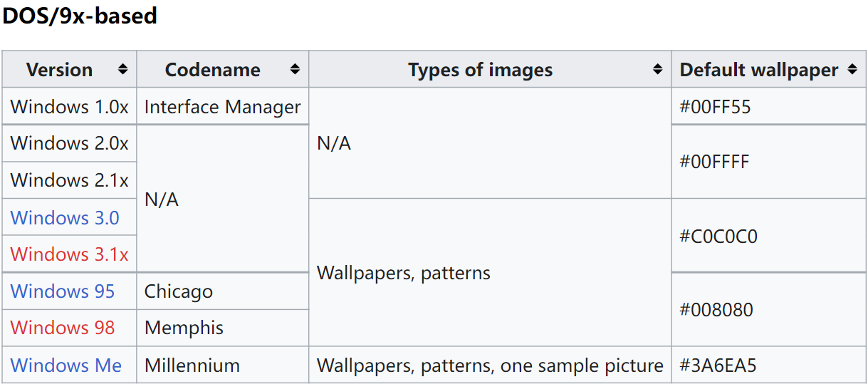Click the Codename column header text
The width and height of the screenshot is (868, 384).
click(x=212, y=70)
